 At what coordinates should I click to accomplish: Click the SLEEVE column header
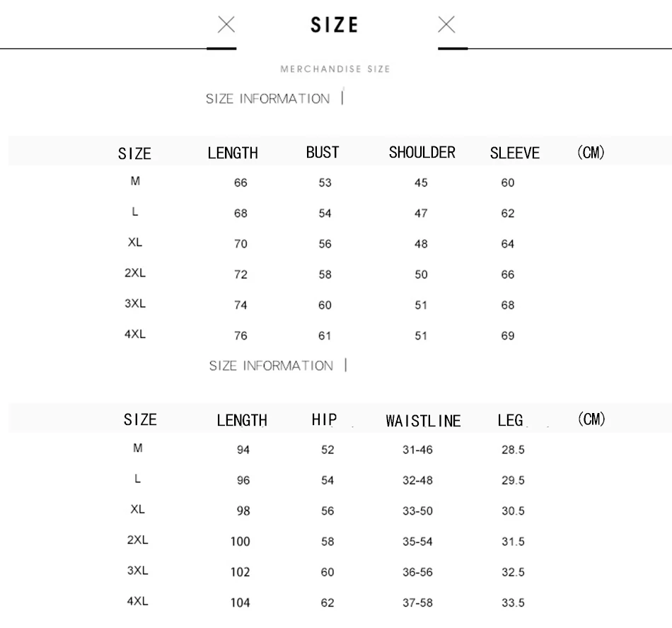coord(515,153)
